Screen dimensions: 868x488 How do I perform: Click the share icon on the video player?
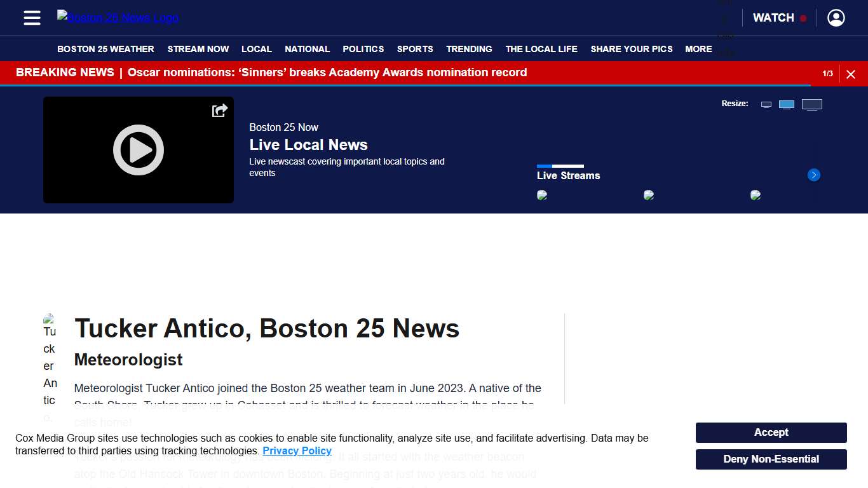coord(219,109)
